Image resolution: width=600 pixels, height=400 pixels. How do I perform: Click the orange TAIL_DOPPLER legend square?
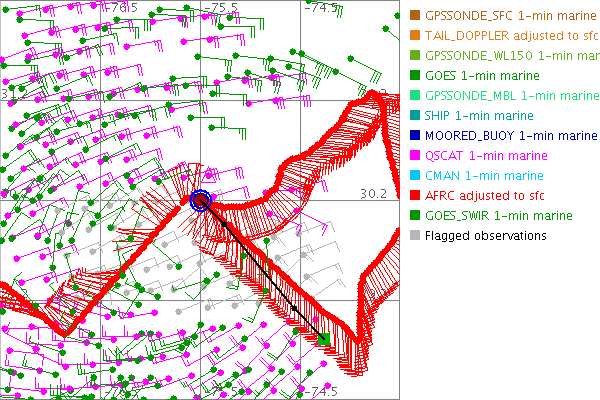(x=413, y=36)
